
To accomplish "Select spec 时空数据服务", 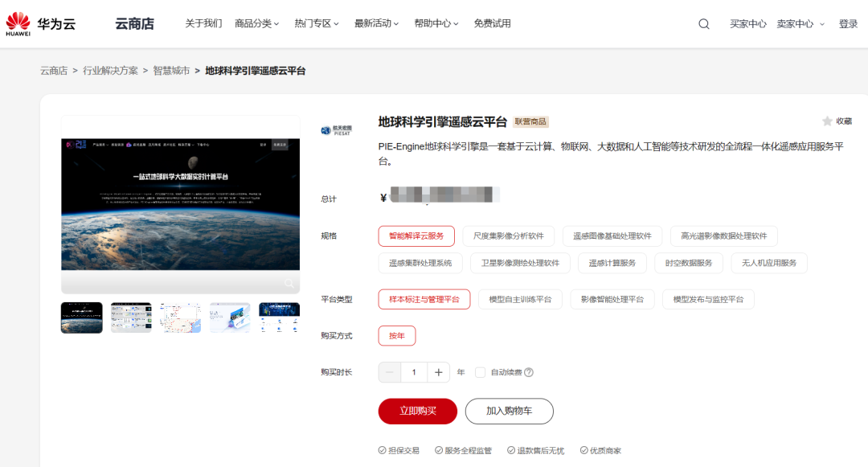I will [689, 263].
